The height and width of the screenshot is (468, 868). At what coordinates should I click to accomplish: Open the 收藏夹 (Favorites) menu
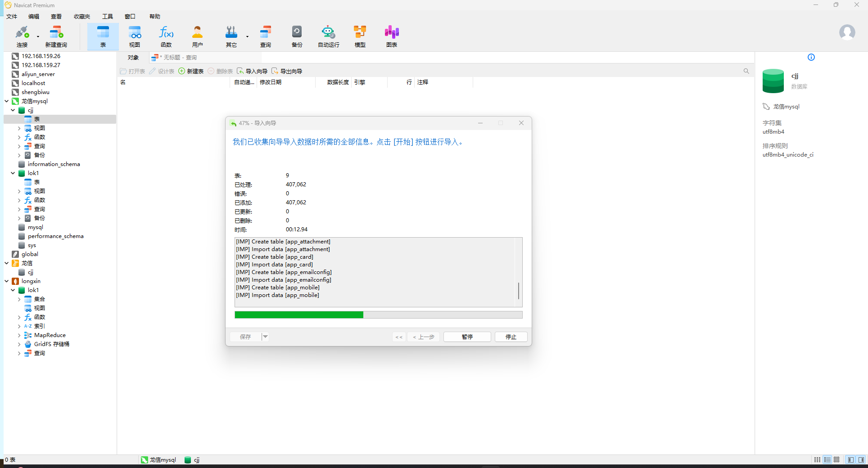(82, 17)
